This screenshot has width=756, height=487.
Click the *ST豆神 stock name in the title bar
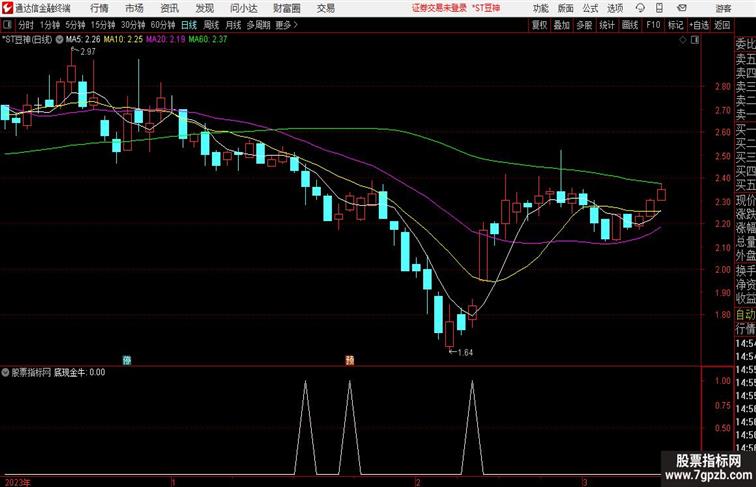[486, 8]
